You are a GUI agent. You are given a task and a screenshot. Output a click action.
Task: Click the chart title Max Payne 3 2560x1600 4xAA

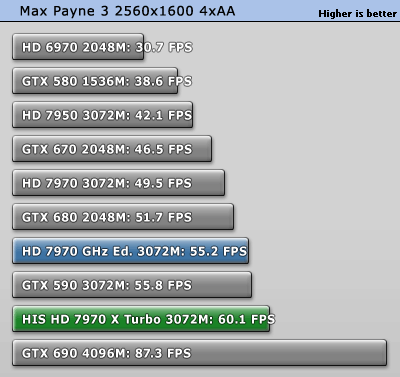pyautogui.click(x=127, y=11)
